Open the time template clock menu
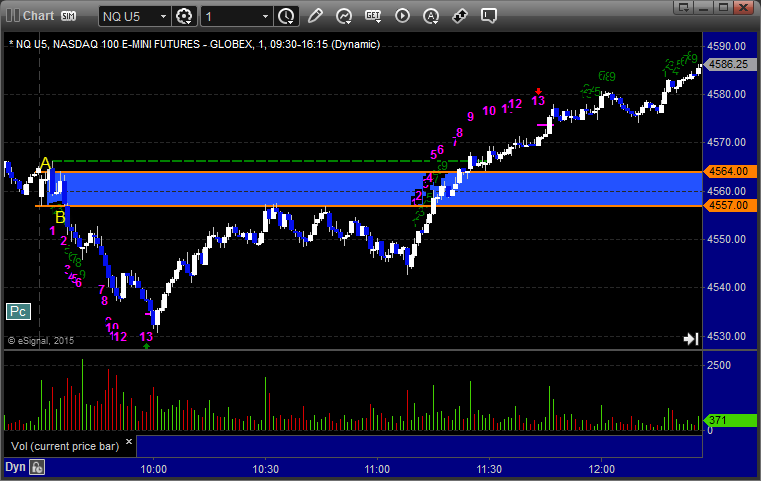The width and height of the screenshot is (761, 481). pyautogui.click(x=286, y=17)
